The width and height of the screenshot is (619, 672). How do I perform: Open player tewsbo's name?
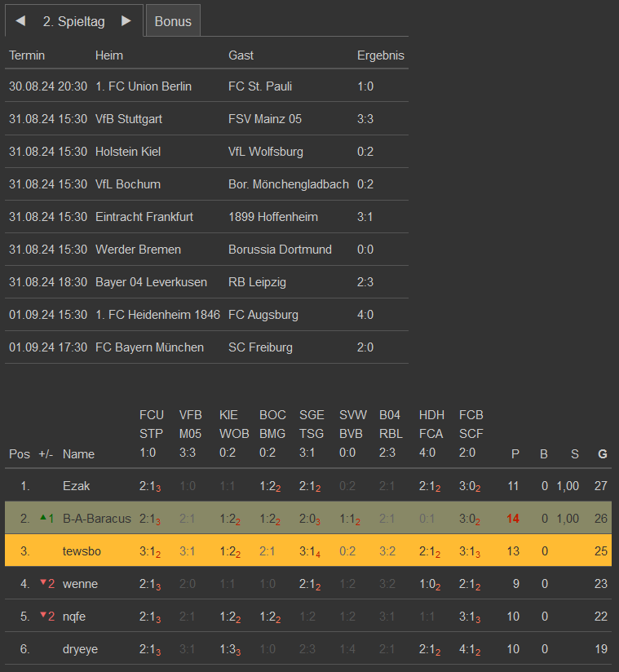click(x=83, y=551)
